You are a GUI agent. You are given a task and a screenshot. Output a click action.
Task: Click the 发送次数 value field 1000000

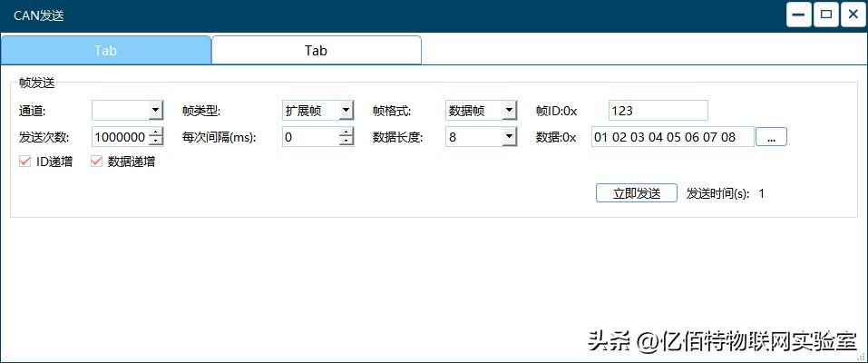[122, 137]
